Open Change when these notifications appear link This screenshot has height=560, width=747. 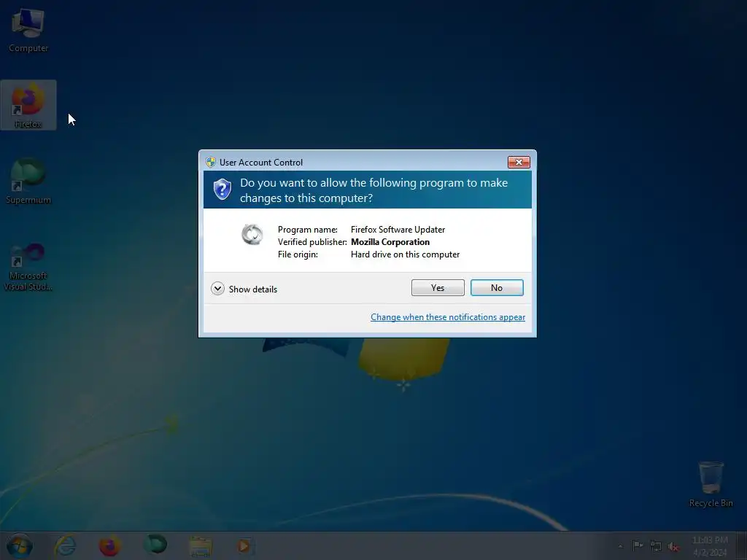coord(448,317)
